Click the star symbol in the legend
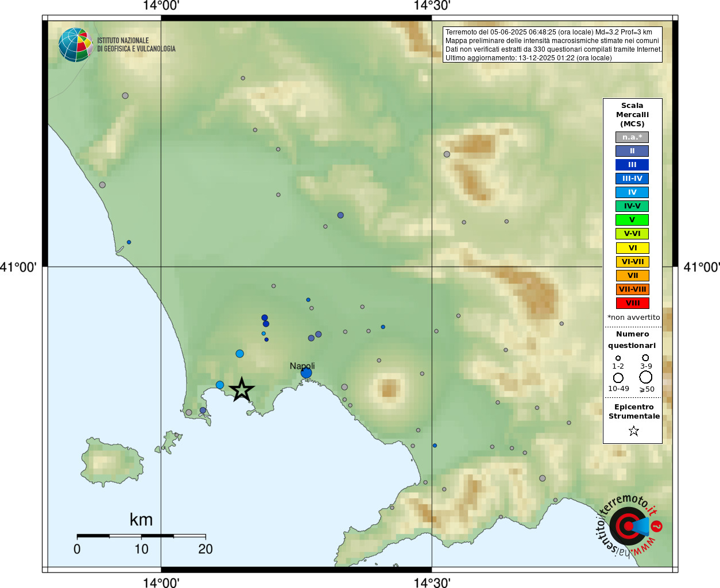The image size is (720, 588). tap(634, 431)
